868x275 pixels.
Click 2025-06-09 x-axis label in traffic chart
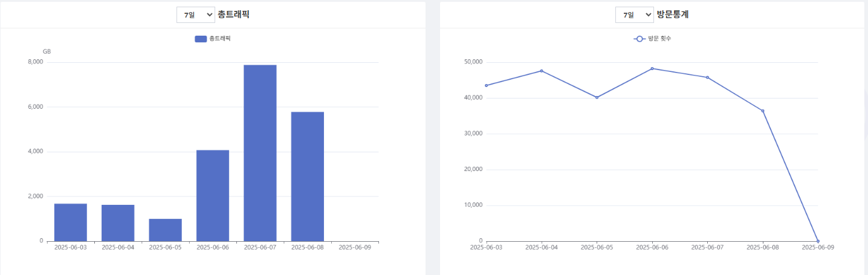pyautogui.click(x=354, y=247)
